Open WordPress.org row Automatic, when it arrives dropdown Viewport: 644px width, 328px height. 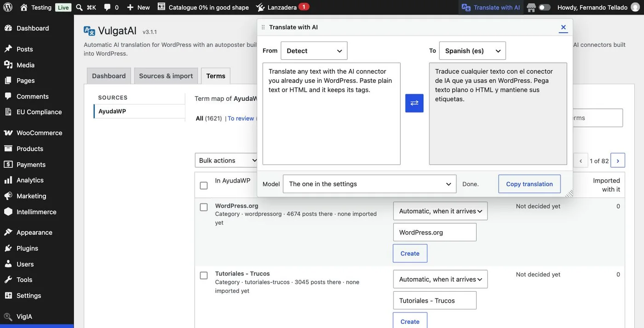440,211
